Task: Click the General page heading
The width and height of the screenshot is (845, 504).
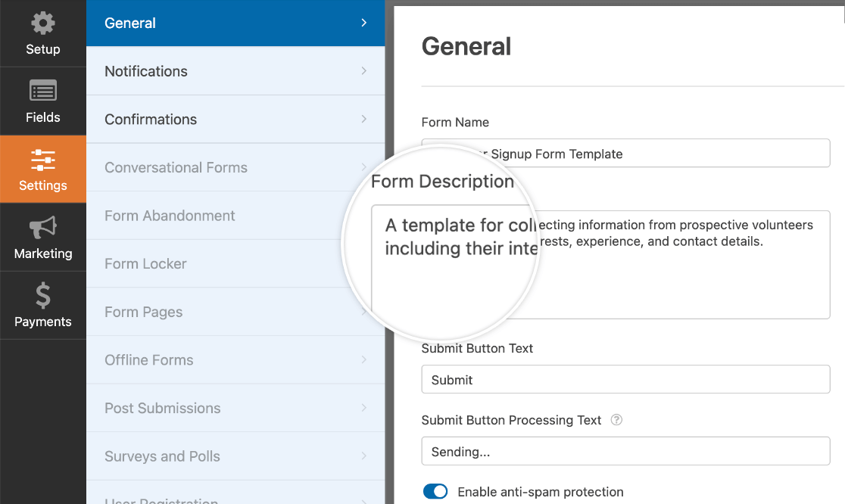Action: point(466,46)
